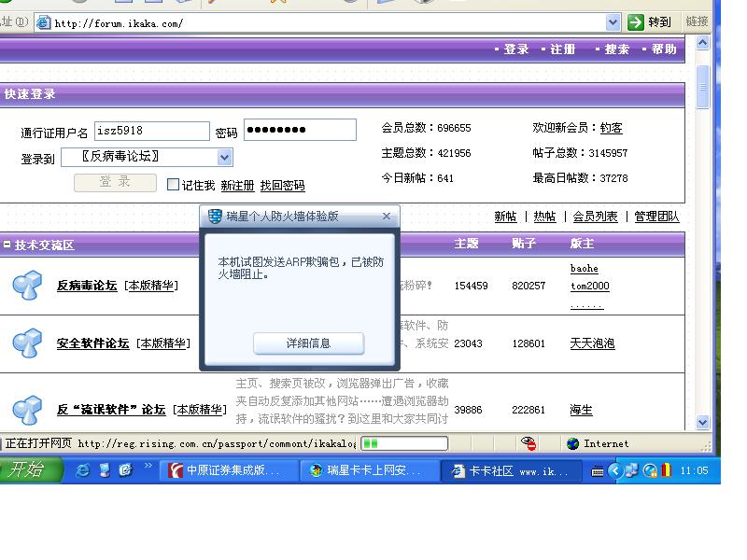This screenshot has width=747, height=560.
Task: Click the Internet zone globe icon
Action: pyautogui.click(x=572, y=444)
